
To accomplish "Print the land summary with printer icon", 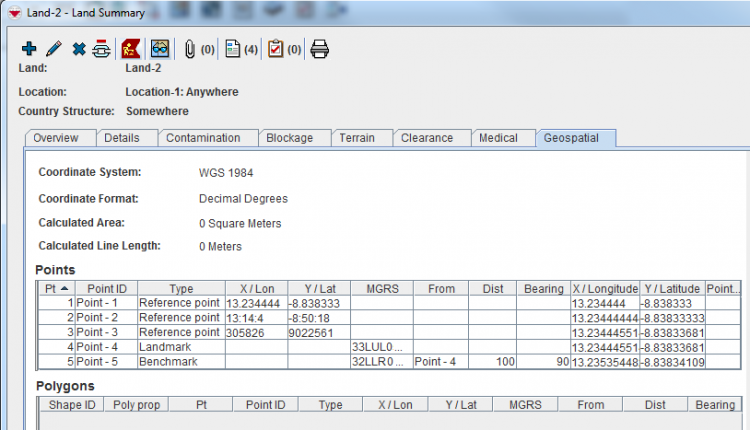I will pyautogui.click(x=319, y=48).
